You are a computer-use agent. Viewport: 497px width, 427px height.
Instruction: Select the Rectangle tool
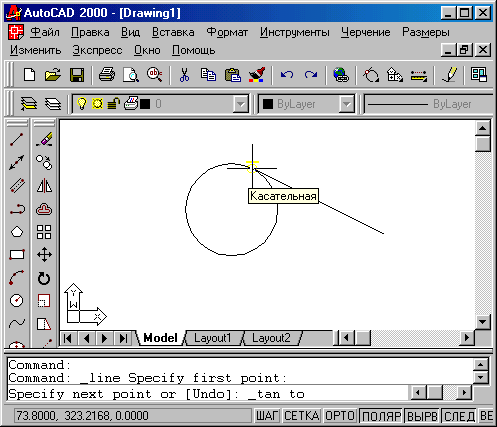[17, 255]
